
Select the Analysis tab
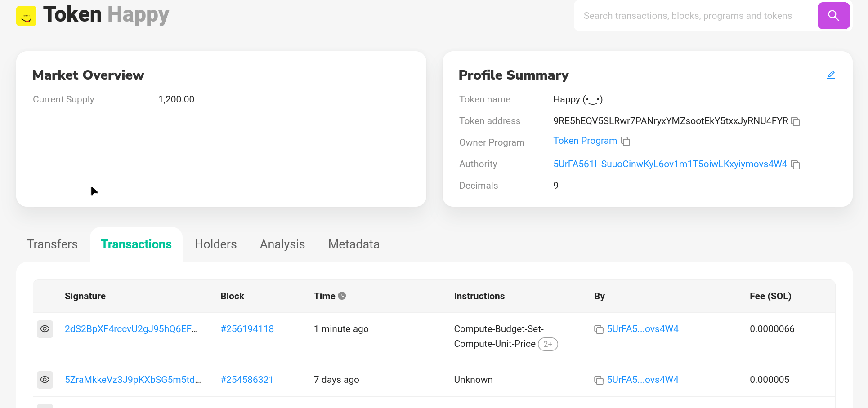282,244
